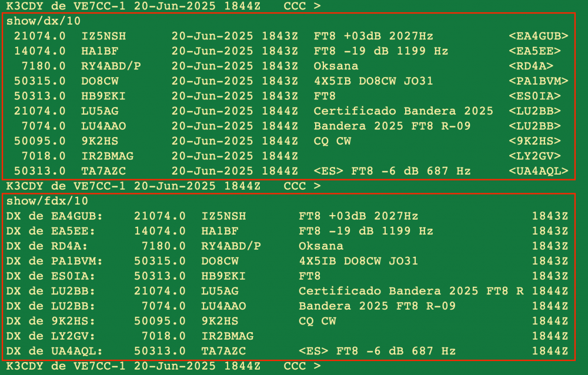
Task: Click "CQ CW" in the "DX de 9K2HS" row
Action: point(318,321)
